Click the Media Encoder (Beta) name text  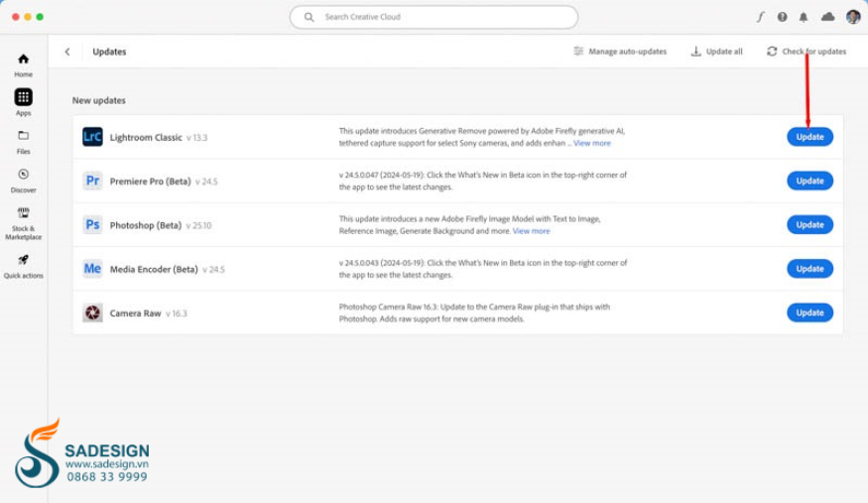tap(154, 269)
